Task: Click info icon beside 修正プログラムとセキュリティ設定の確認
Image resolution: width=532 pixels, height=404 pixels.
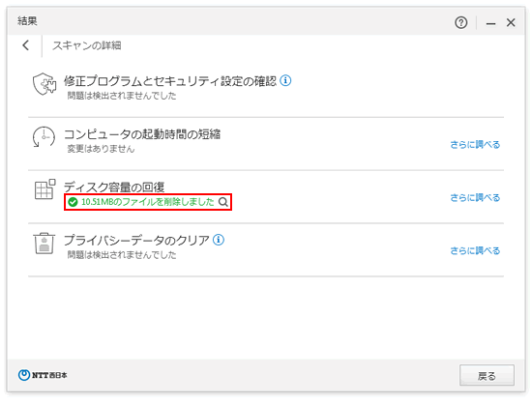Action: (x=285, y=80)
